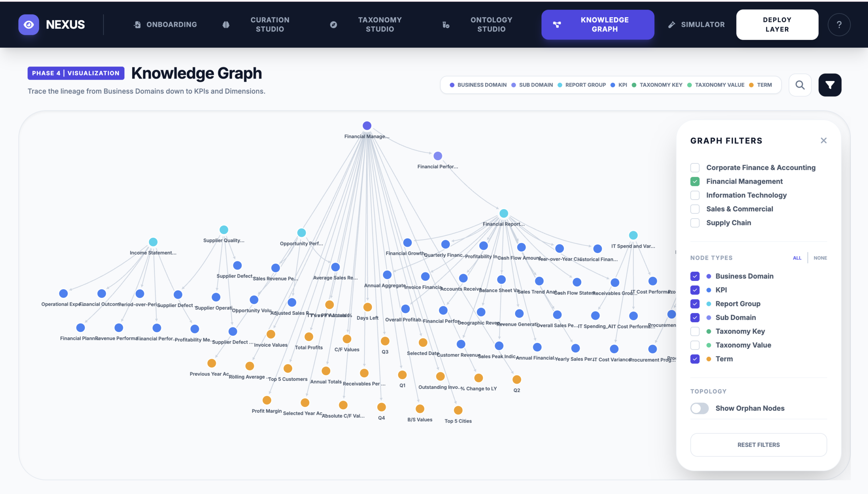Open the help question mark icon

coord(839,24)
